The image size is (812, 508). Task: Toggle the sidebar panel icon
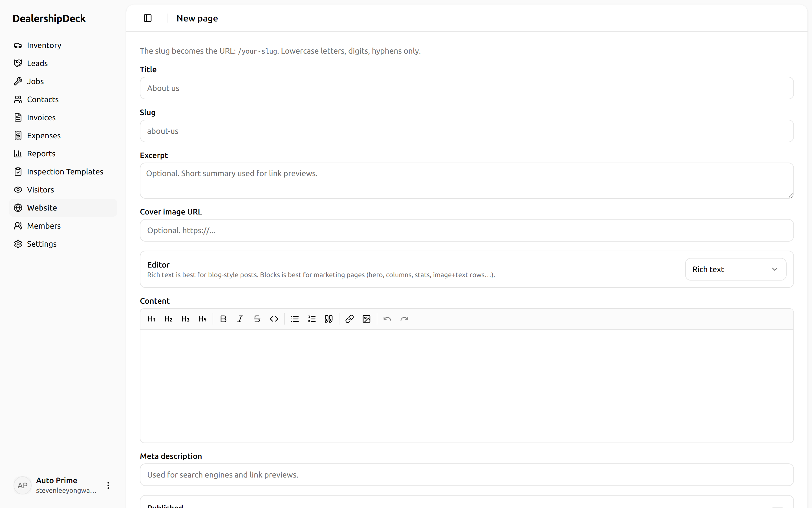coord(148,18)
